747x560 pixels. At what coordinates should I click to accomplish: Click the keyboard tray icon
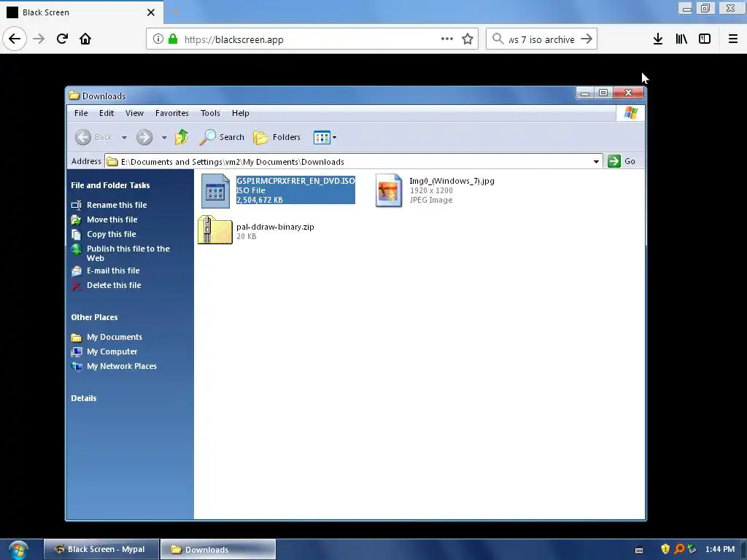click(639, 550)
